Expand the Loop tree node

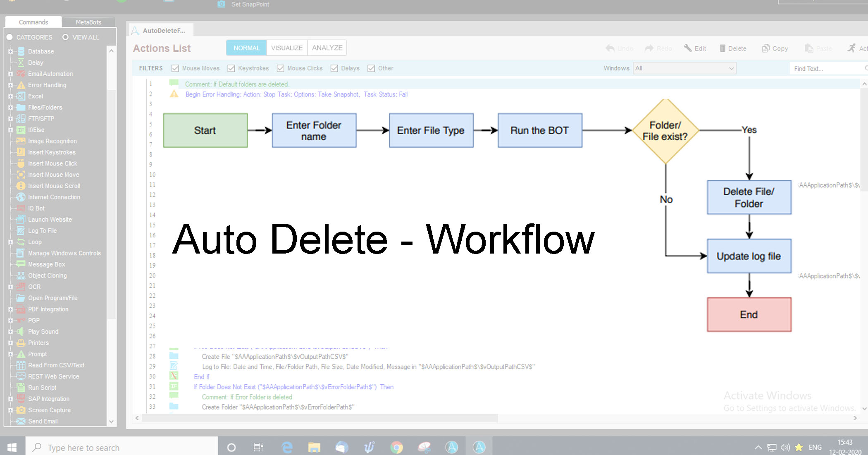(x=10, y=242)
